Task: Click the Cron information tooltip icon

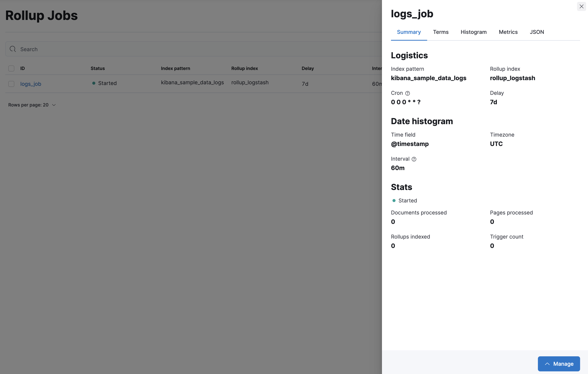Action: 408,93
